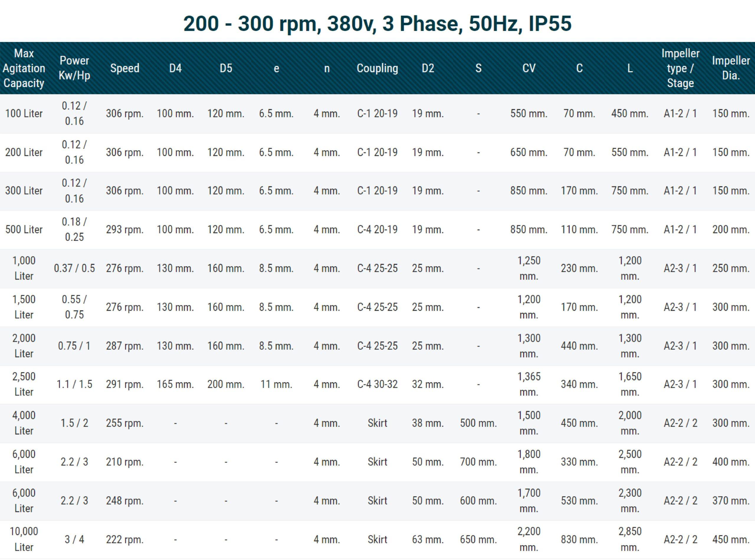Click the C-4 30-32 coupling cell
755x560 pixels.
377,384
